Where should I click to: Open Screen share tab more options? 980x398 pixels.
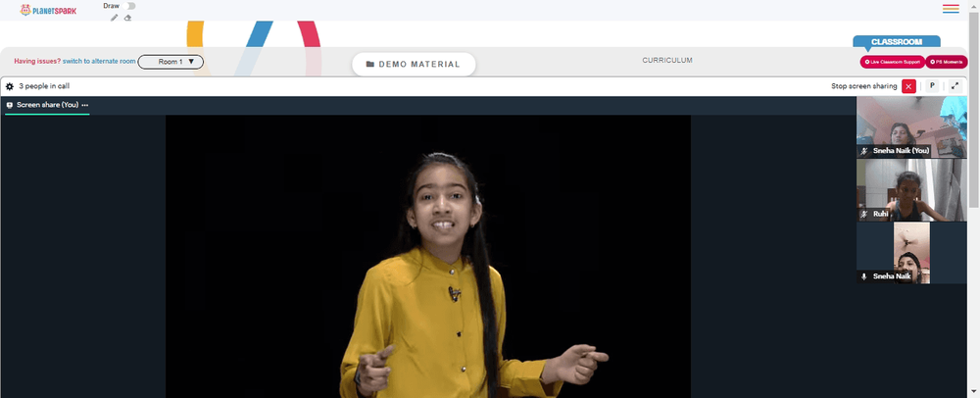85,105
